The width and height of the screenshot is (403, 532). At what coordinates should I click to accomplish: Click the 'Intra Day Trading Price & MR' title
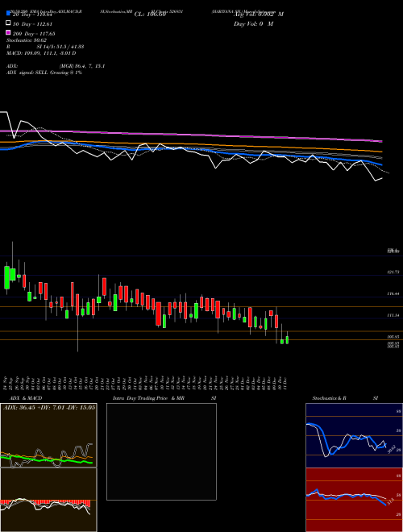click(148, 398)
